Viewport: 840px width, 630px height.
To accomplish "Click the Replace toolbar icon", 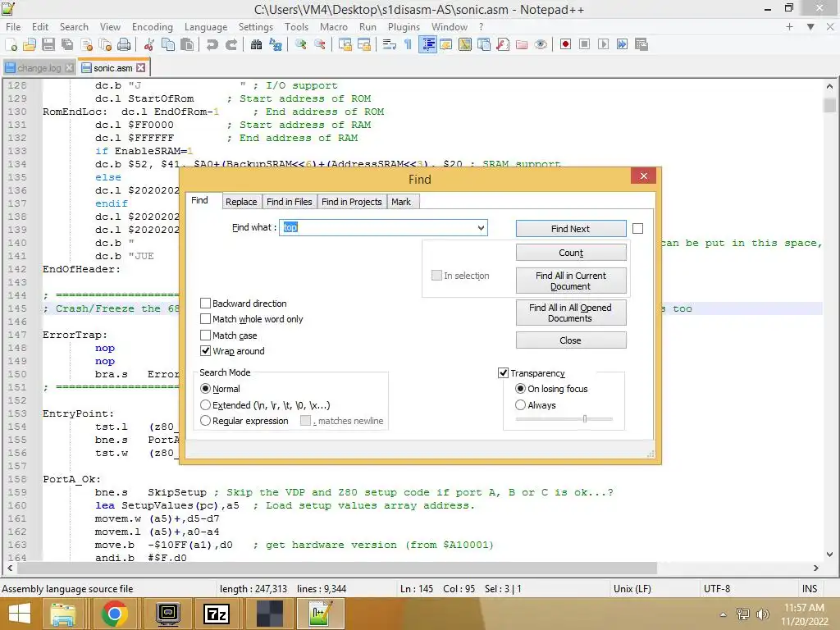I will [276, 44].
